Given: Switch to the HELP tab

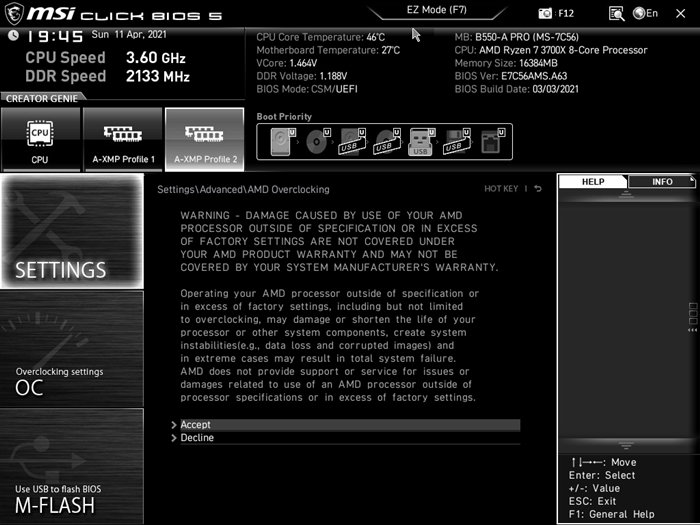Looking at the screenshot, I should (593, 182).
